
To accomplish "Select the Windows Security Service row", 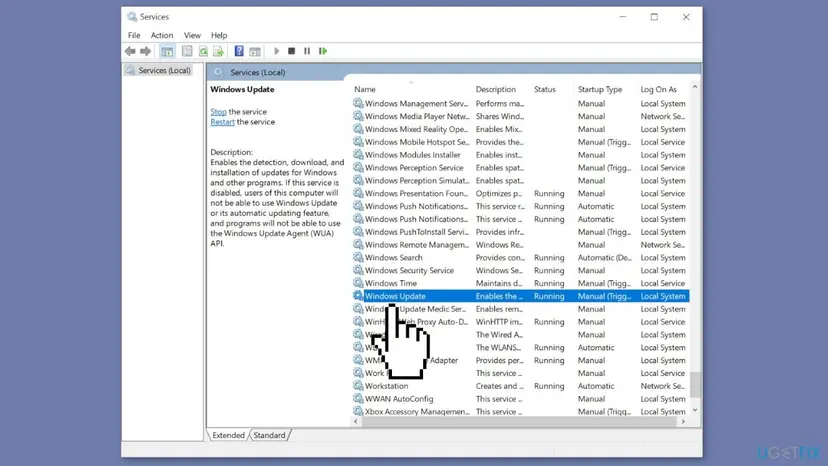I will [520, 271].
